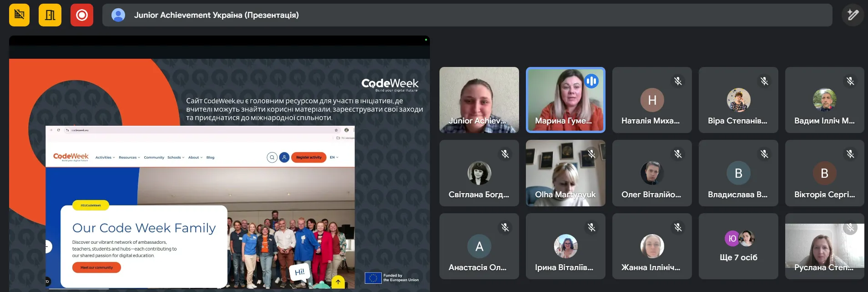The image size is (868, 292).
Task: Click "Junior Achievement Україна (Презентація)" title text
Action: tap(217, 15)
